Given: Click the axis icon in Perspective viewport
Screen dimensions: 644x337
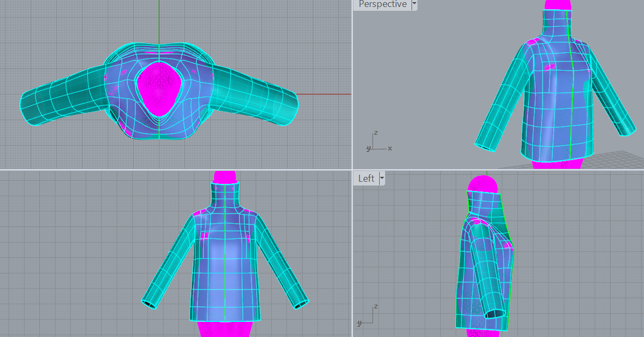Looking at the screenshot, I should 378,142.
